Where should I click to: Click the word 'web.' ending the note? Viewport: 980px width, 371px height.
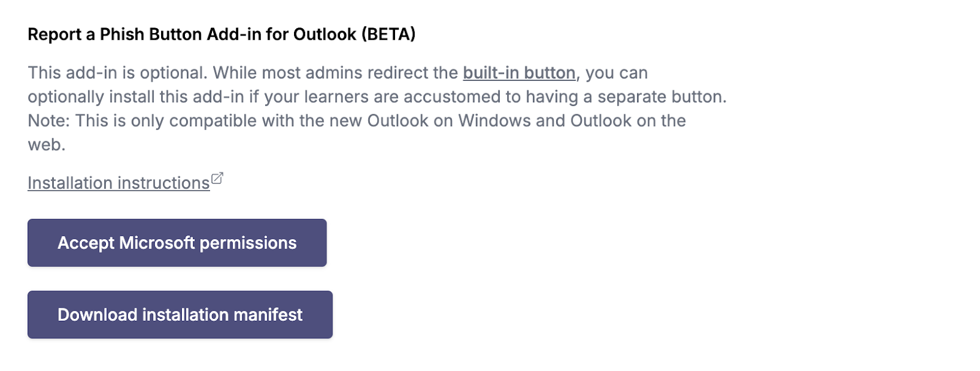(x=47, y=145)
